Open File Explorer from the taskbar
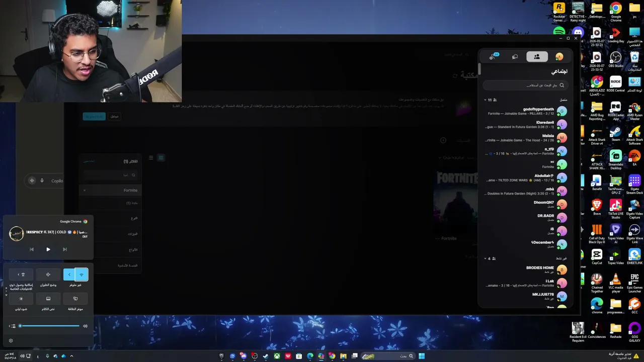644x362 pixels. pyautogui.click(x=343, y=356)
